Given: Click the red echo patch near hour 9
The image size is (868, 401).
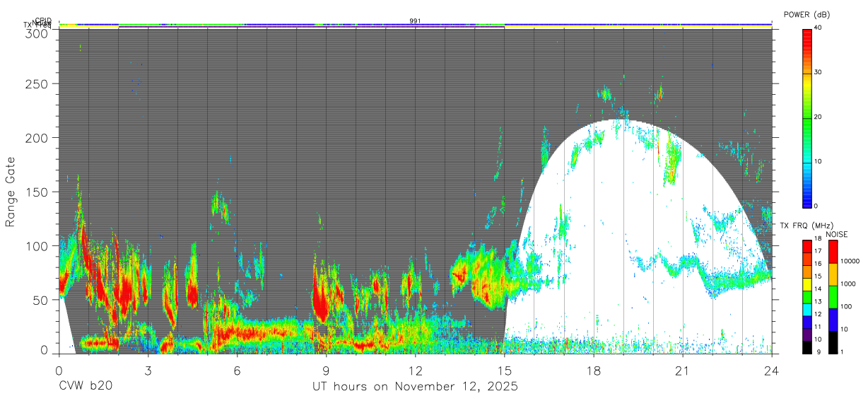Looking at the screenshot, I should coord(322,296).
